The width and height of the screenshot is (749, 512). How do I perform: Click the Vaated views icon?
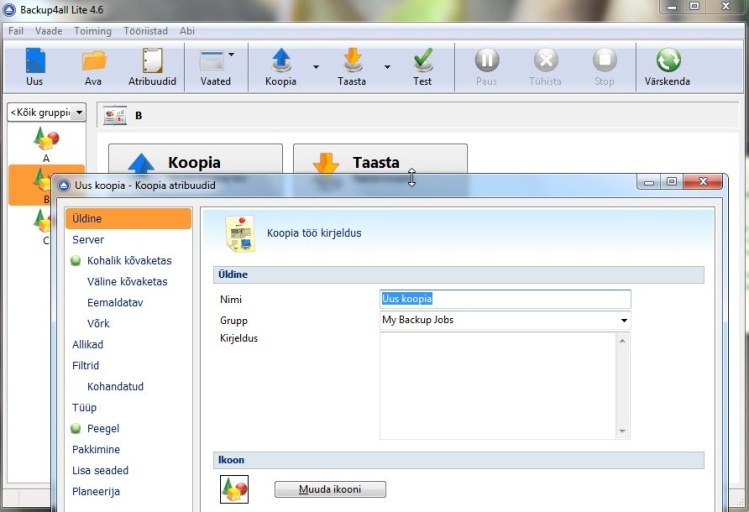(x=212, y=61)
